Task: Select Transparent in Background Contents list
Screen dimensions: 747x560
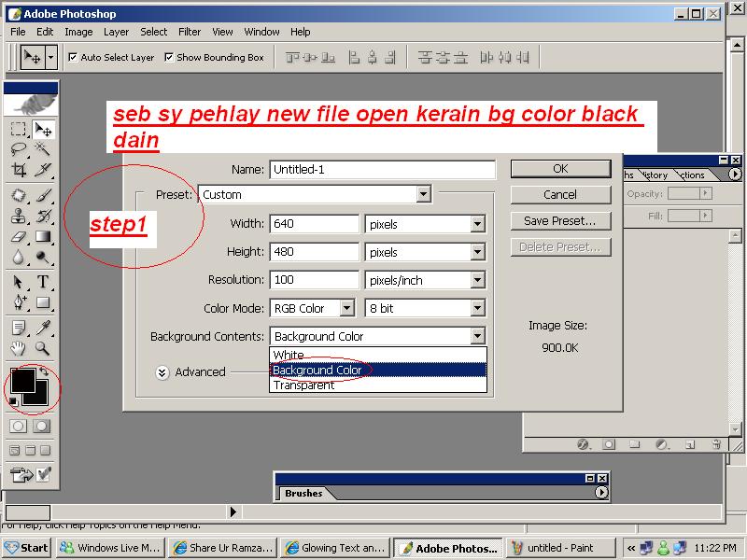Action: 378,385
